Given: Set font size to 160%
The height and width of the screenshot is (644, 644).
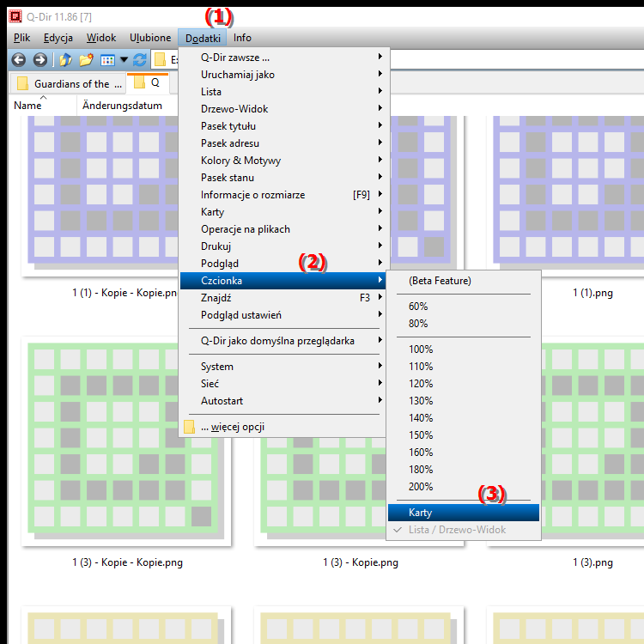Looking at the screenshot, I should pyautogui.click(x=464, y=453).
